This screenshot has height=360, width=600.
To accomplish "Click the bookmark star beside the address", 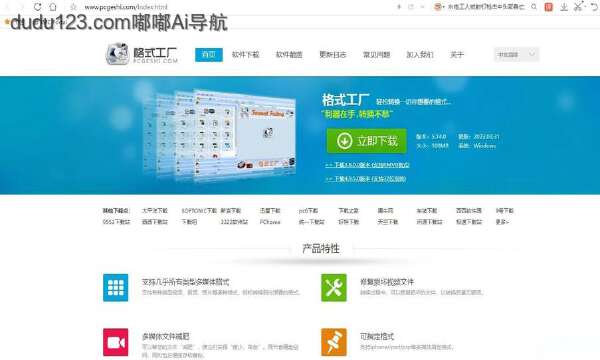I will pos(74,7).
